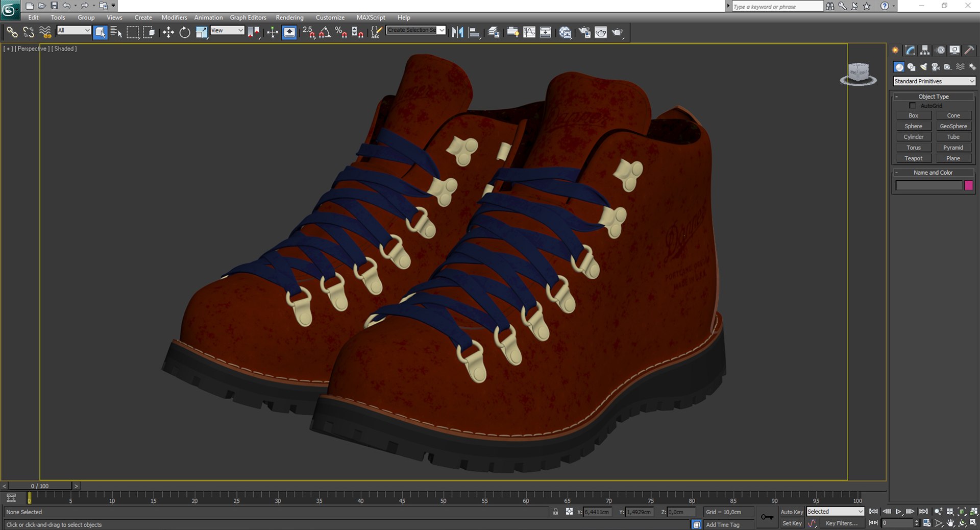Open the Standard Primitives dropdown
The width and height of the screenshot is (980, 530).
click(x=934, y=81)
